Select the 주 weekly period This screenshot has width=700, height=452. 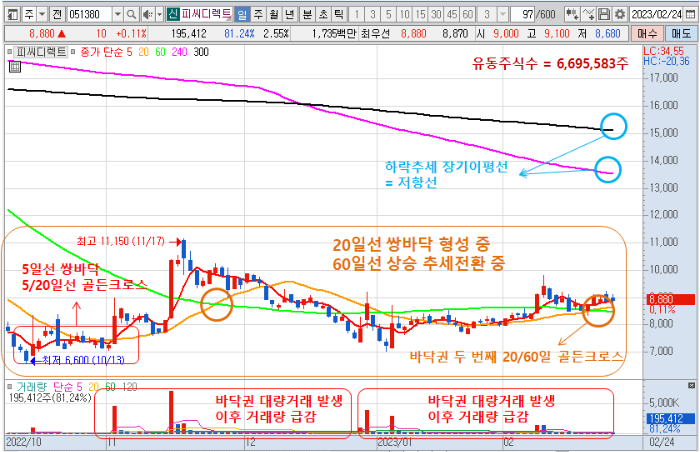coord(258,15)
